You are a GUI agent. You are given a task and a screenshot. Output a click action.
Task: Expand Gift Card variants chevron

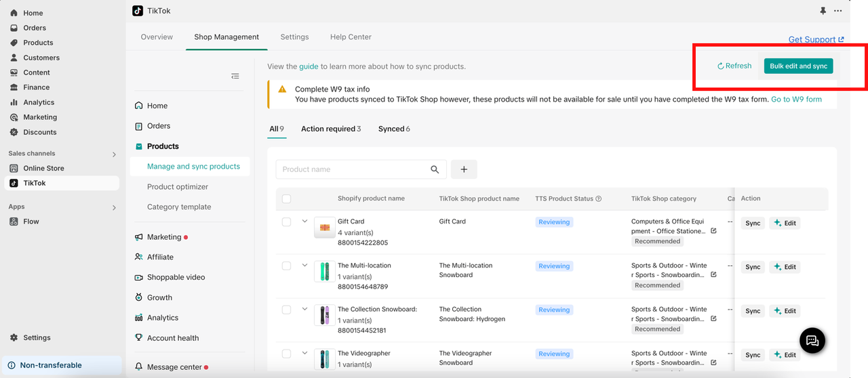point(304,222)
